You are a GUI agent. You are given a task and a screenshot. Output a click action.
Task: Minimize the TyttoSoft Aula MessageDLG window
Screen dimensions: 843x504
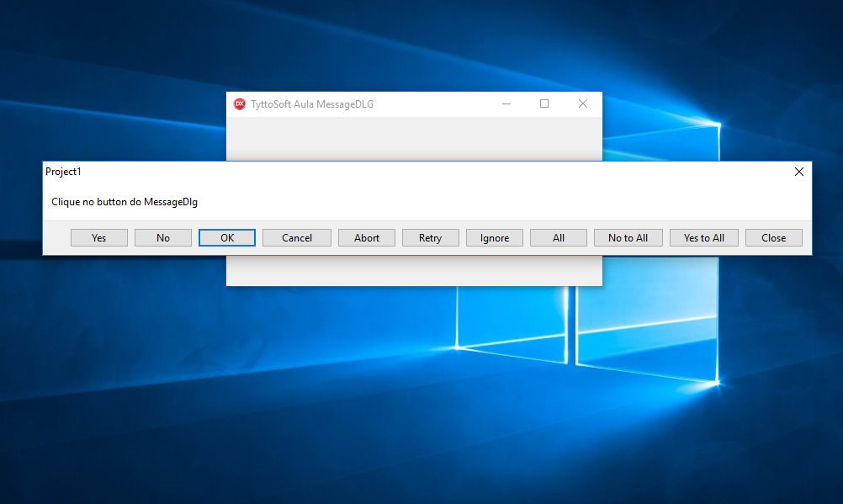click(506, 104)
